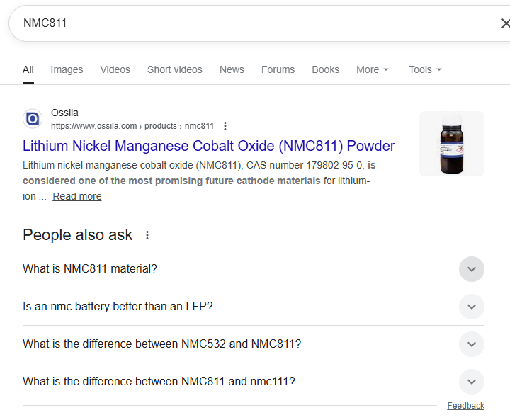Open the Books tab

(x=325, y=69)
